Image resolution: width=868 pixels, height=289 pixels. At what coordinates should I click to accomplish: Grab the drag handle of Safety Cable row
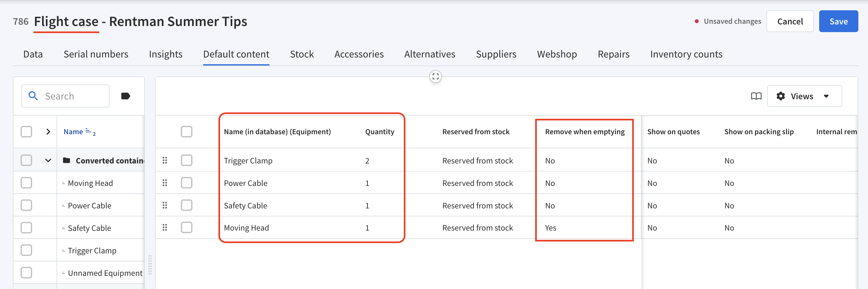pyautogui.click(x=165, y=206)
